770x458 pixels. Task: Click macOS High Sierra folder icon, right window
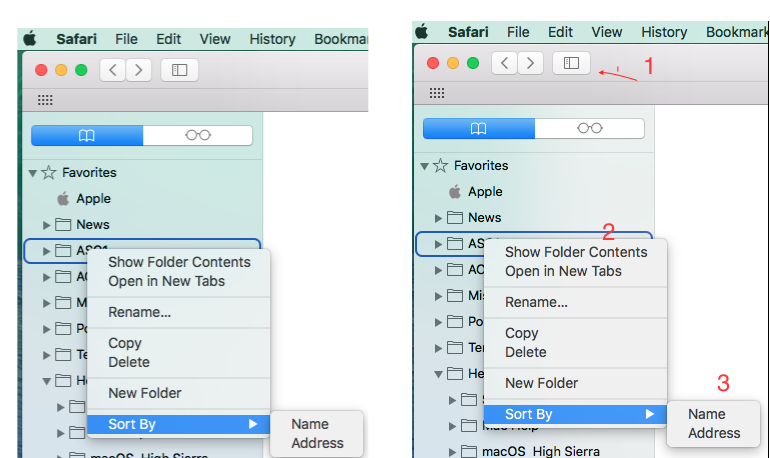coord(468,452)
